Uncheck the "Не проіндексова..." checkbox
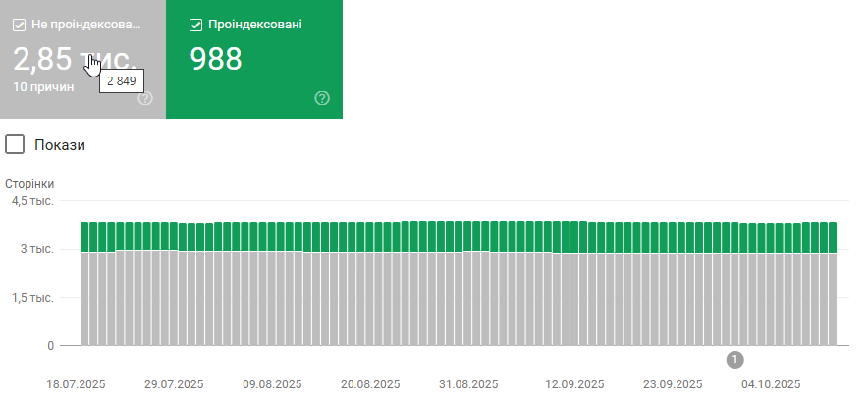Screen dimensions: 868x409 click(20, 25)
